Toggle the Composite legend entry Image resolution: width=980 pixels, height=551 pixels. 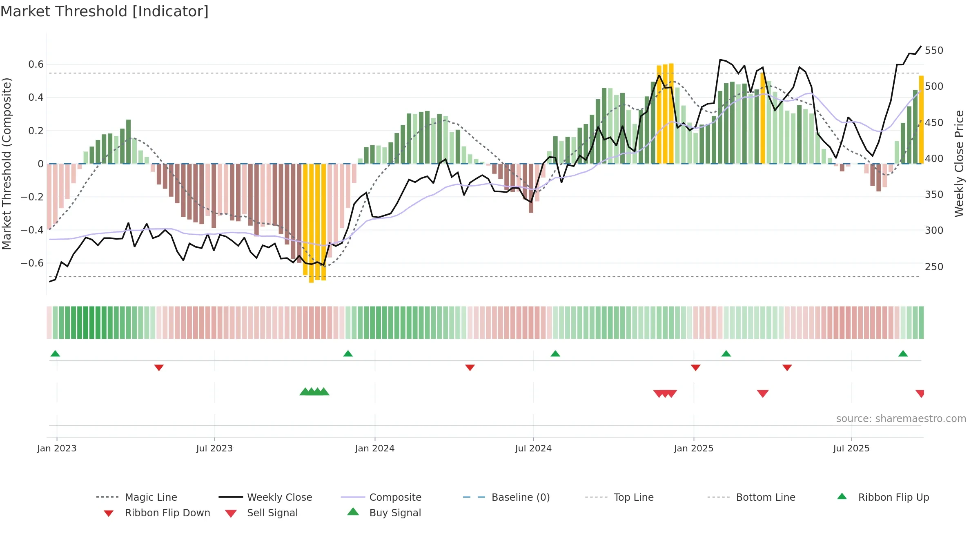point(381,497)
